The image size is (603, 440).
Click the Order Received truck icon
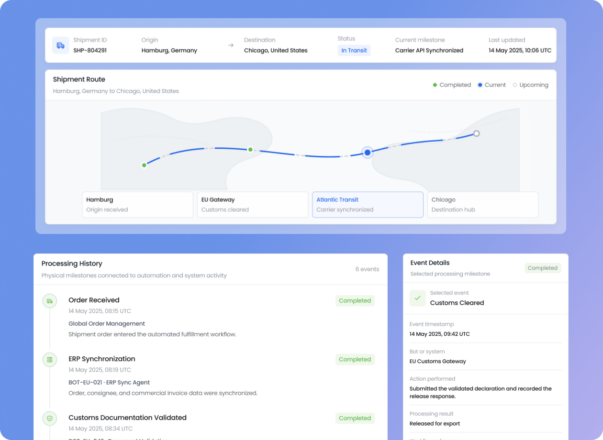click(50, 301)
